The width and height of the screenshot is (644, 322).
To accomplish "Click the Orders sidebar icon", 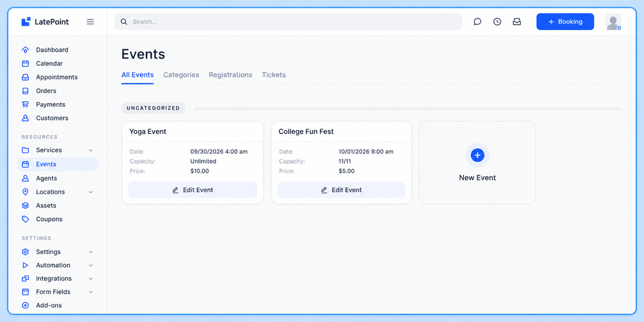I will [x=25, y=91].
